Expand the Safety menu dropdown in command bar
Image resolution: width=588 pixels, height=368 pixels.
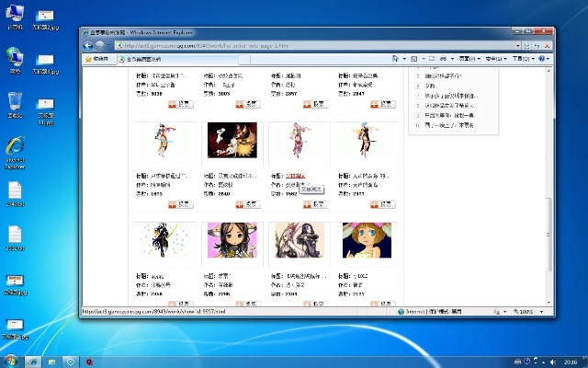click(x=496, y=59)
